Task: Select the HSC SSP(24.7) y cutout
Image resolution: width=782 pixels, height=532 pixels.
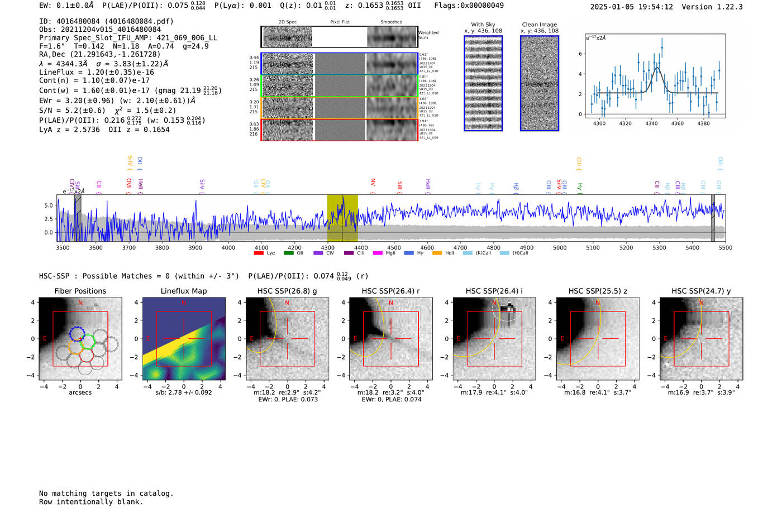Action: click(x=701, y=339)
